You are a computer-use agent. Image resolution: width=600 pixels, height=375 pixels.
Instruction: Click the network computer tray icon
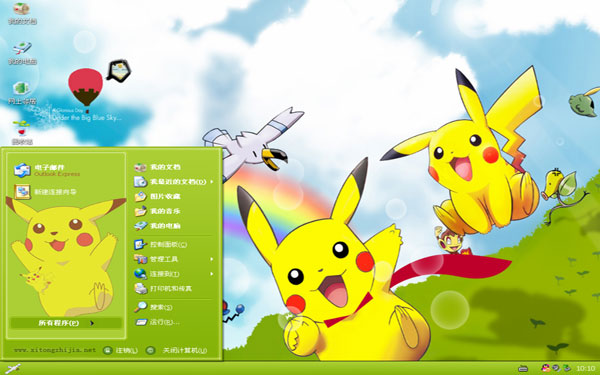(x=566, y=368)
